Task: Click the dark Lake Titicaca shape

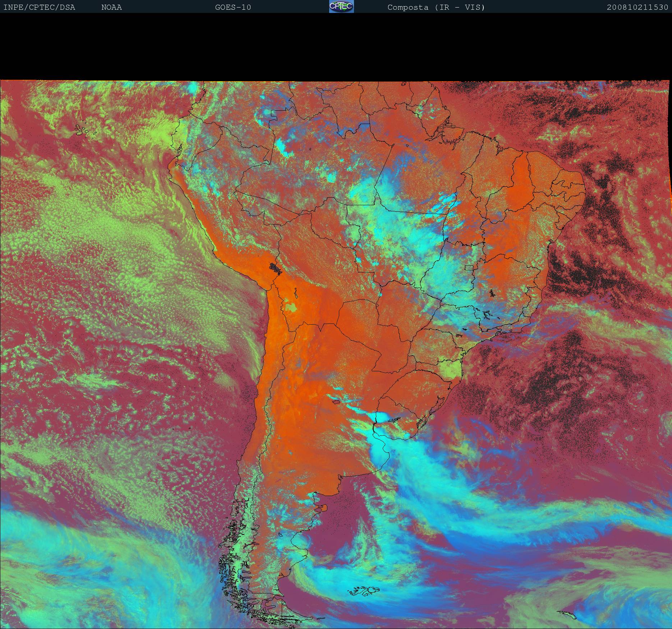Action: point(276,268)
